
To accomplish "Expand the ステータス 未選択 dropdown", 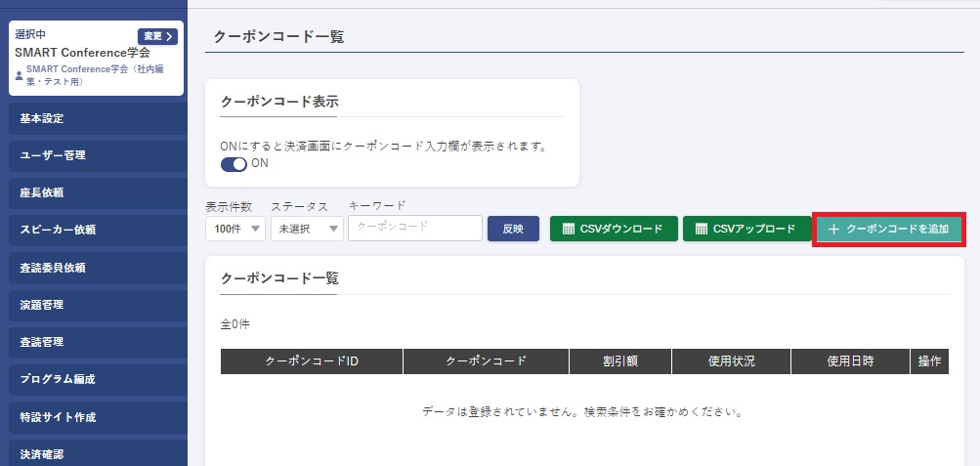I will click(306, 229).
